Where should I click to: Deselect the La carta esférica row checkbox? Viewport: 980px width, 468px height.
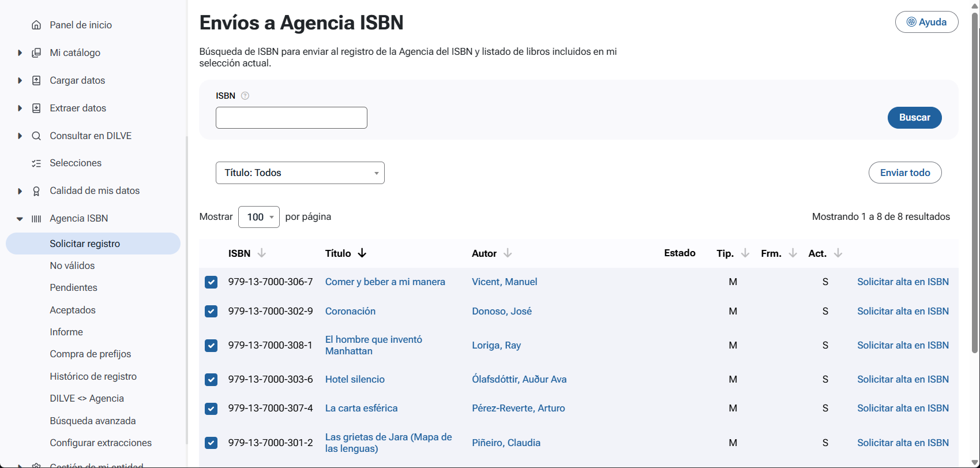[211, 409]
